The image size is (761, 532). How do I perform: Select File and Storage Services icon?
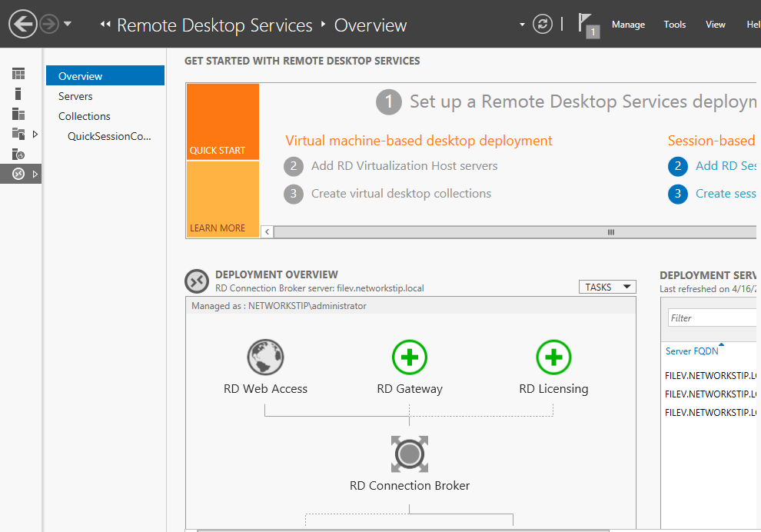18,133
